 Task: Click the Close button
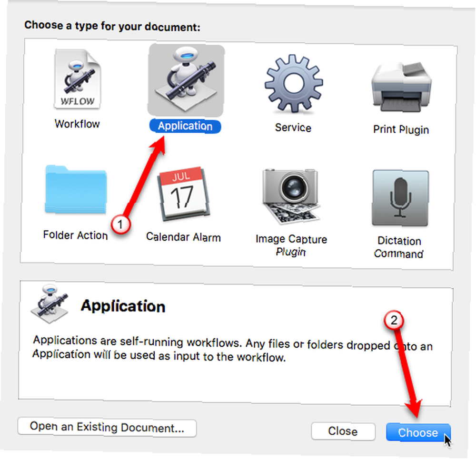343,431
